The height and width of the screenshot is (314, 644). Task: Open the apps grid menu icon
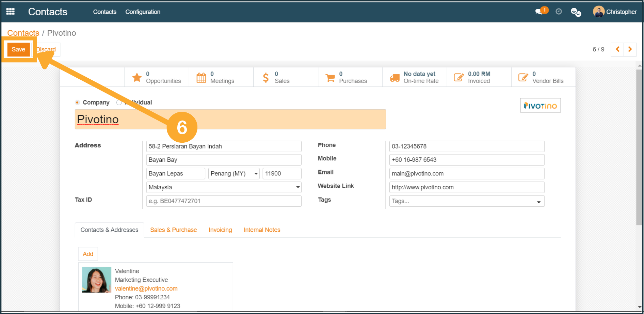pyautogui.click(x=11, y=12)
